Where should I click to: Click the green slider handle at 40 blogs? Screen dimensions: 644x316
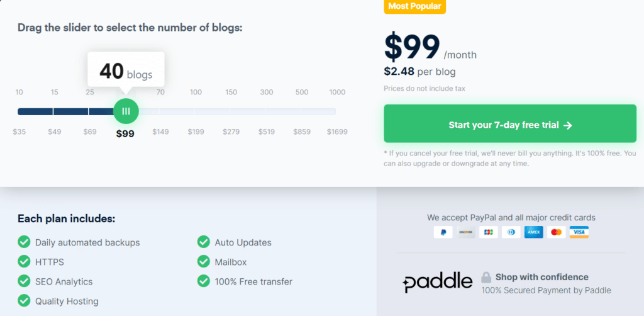(126, 111)
